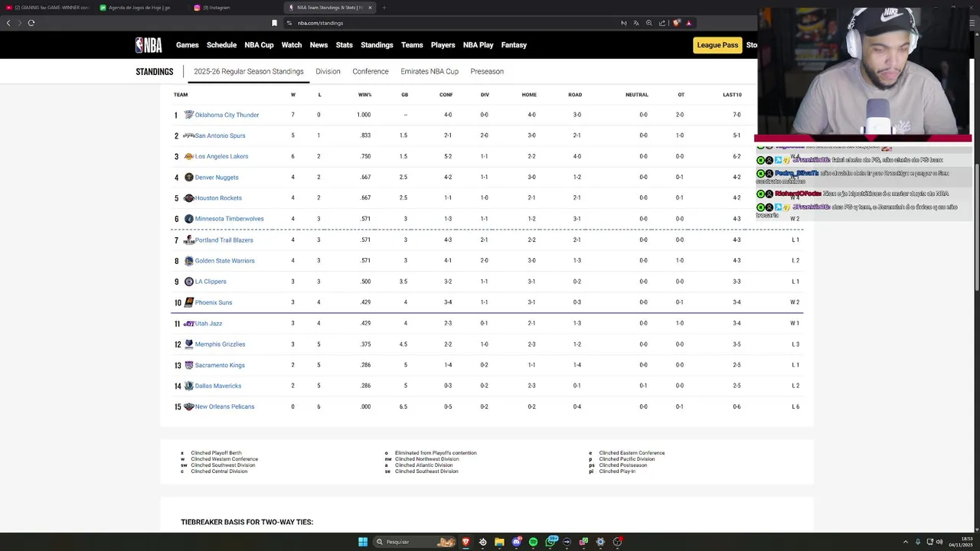
Task: Click Denver Nuggets team logo
Action: [189, 178]
